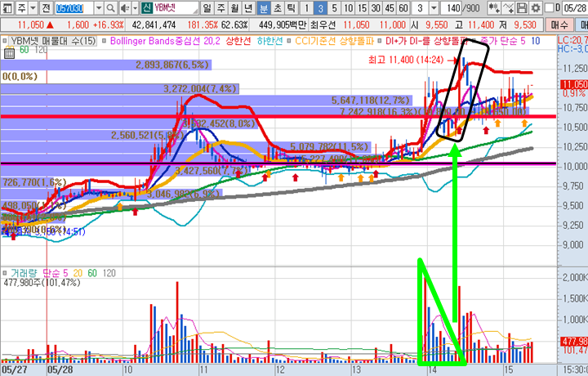Open the stock code history dropdown
Viewport: 588px width, 376px height.
point(99,8)
